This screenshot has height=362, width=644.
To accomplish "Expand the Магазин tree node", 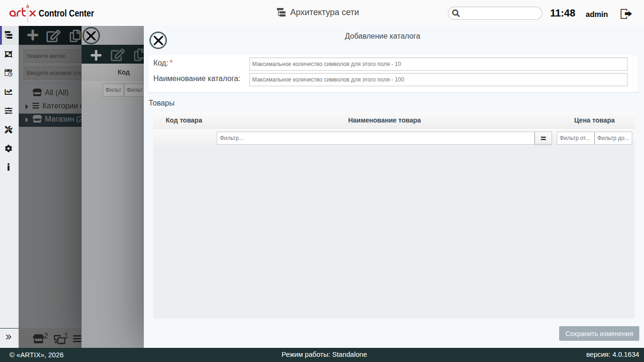I will click(x=27, y=120).
